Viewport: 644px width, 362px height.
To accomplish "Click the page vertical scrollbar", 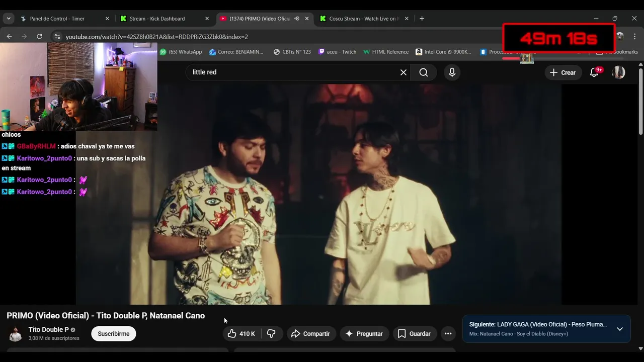I will click(640, 101).
